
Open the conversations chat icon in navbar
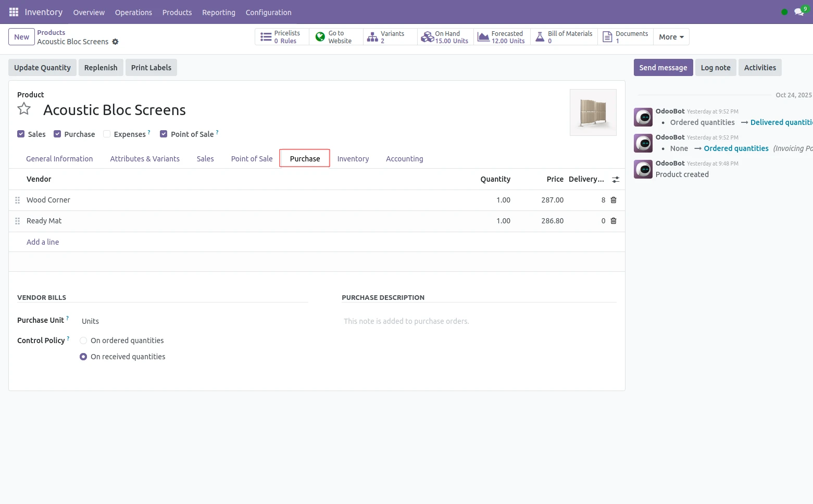(798, 12)
